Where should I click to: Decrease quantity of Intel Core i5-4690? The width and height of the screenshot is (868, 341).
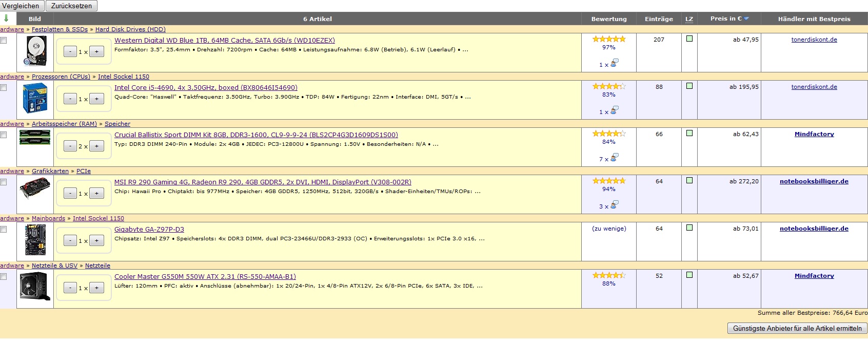coord(70,99)
